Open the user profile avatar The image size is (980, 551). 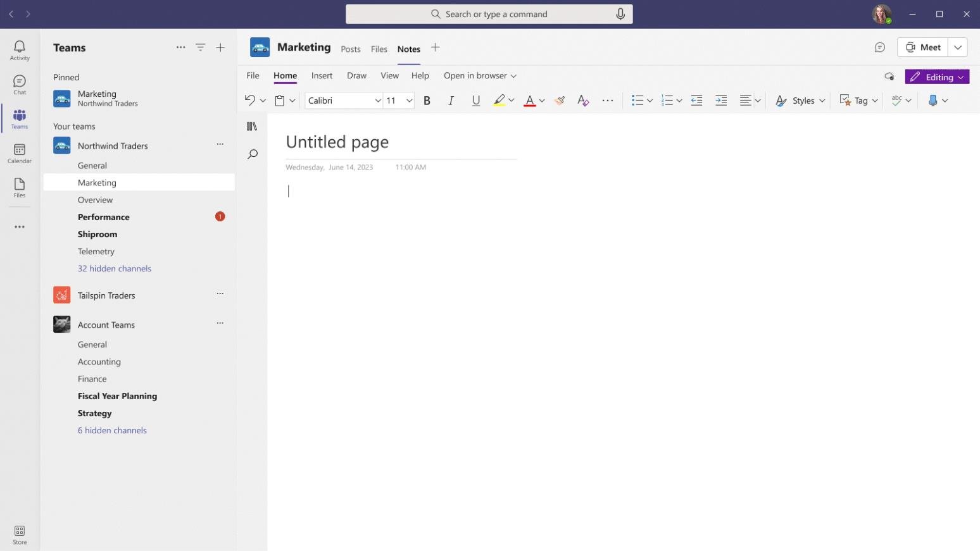click(x=882, y=14)
